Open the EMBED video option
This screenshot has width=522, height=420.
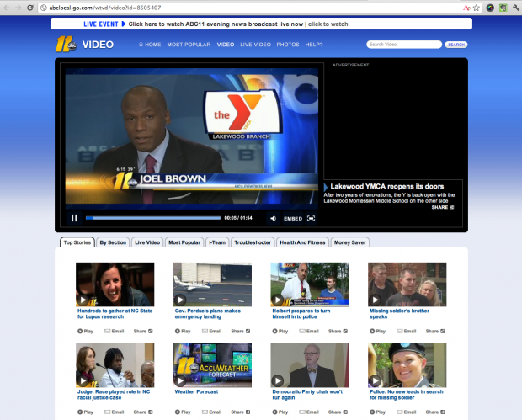pos(293,218)
